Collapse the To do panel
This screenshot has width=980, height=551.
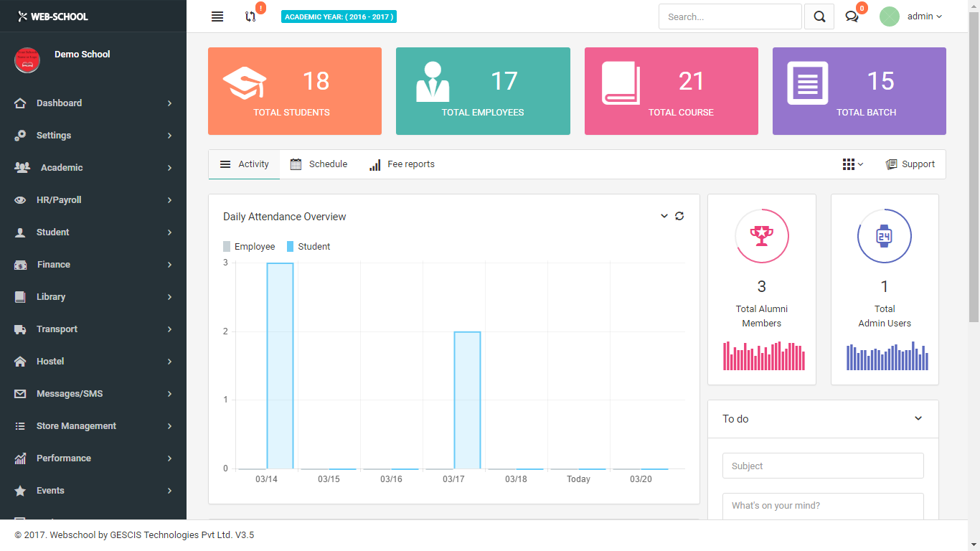[x=918, y=418]
